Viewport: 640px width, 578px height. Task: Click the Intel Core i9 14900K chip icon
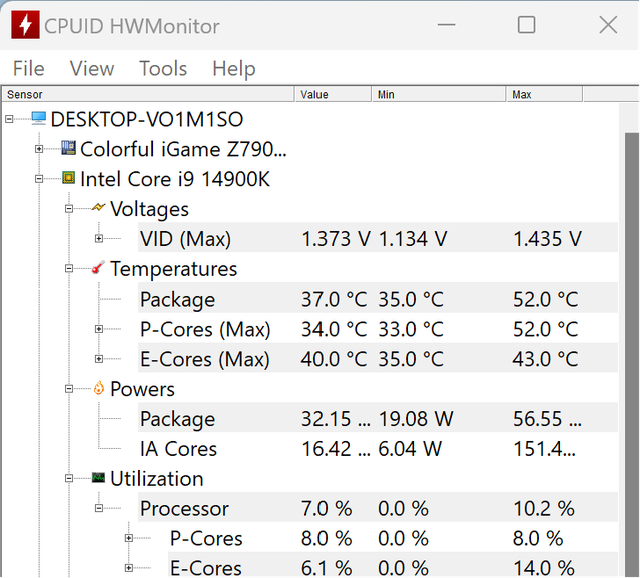(69, 178)
